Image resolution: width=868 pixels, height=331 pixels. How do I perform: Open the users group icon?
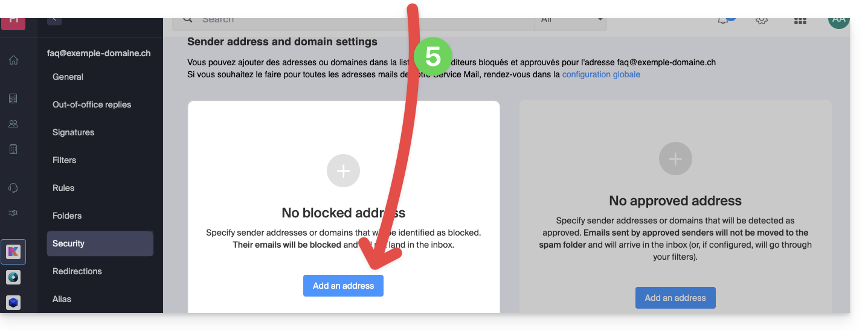(x=13, y=124)
